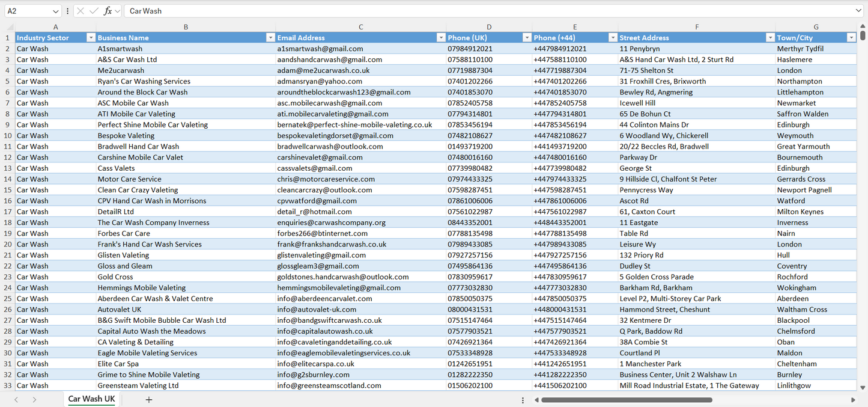868x407 pixels.
Task: Click the vertical scrollbar thumb
Action: click(863, 35)
